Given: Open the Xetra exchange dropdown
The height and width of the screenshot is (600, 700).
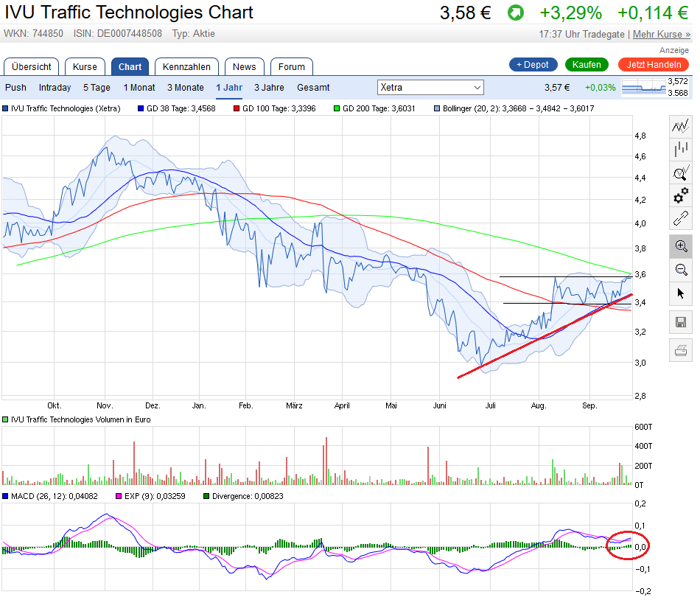Looking at the screenshot, I should (430, 87).
